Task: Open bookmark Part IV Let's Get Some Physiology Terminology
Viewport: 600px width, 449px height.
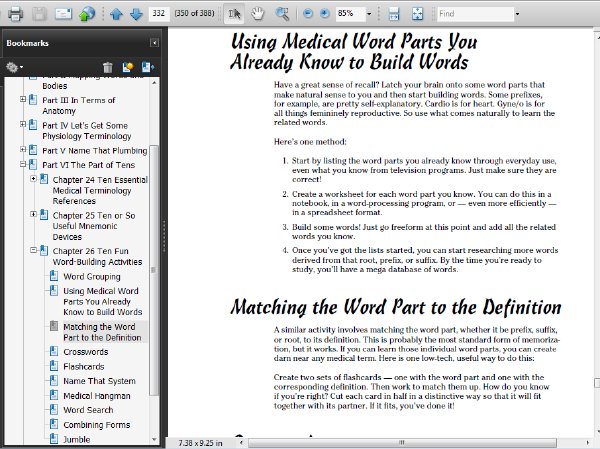Action: point(87,131)
